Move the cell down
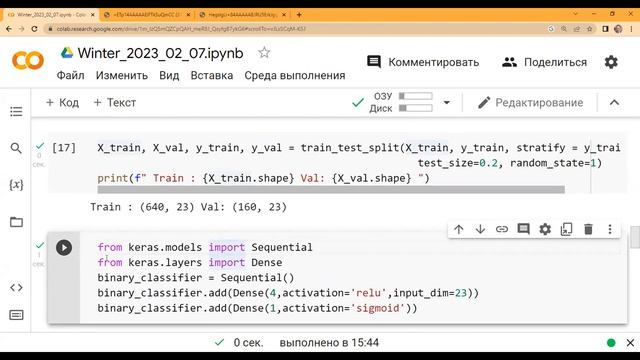This screenshot has width=640, height=360. click(x=480, y=229)
